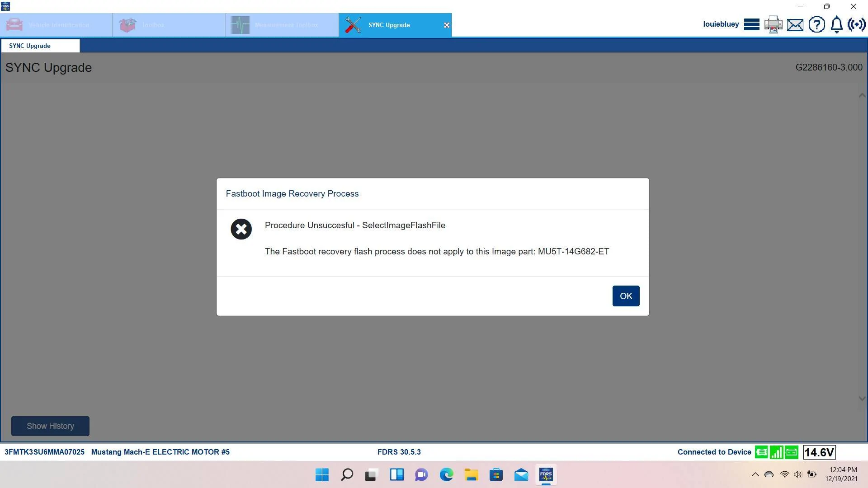Open the notifications bell icon

(x=837, y=24)
